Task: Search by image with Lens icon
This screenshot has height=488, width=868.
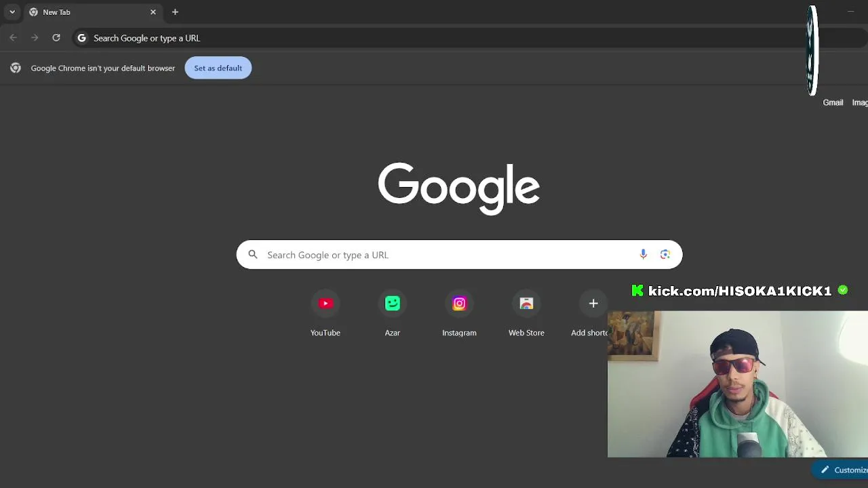Action: pyautogui.click(x=665, y=254)
